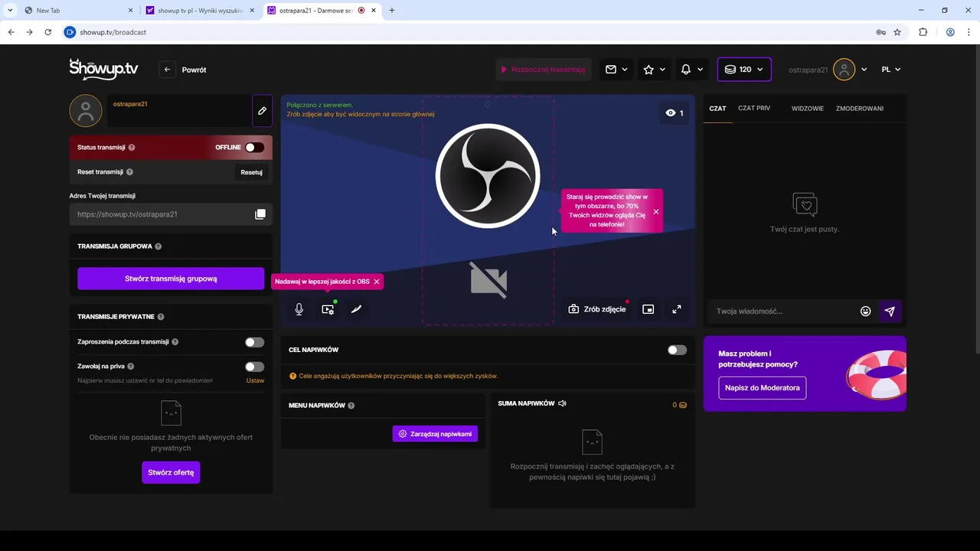Click Zrób zdjęcie button

click(x=597, y=309)
